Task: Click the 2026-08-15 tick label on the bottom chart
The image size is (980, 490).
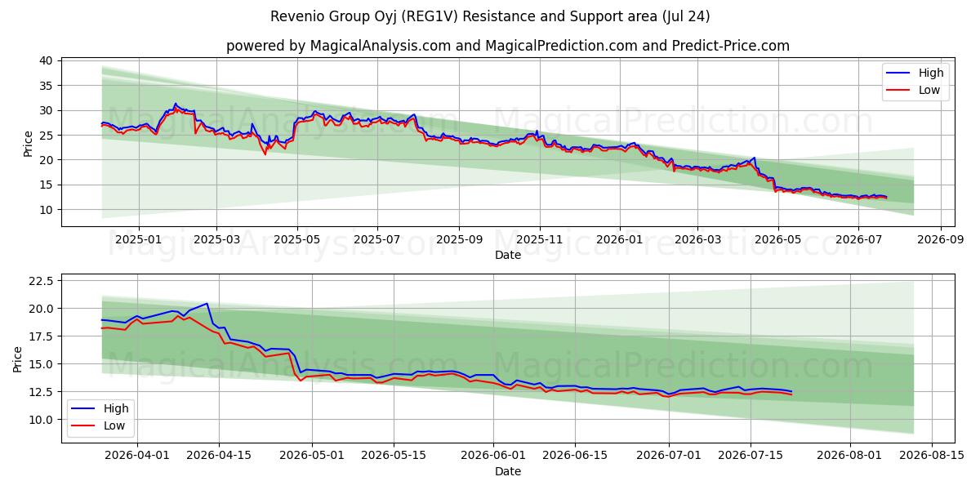Action: point(933,457)
